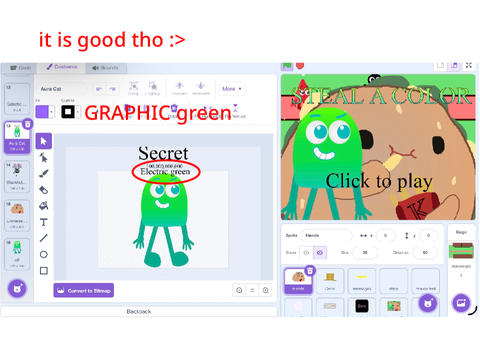Select the Rectangle tool
The image size is (480, 360).
coord(44,270)
